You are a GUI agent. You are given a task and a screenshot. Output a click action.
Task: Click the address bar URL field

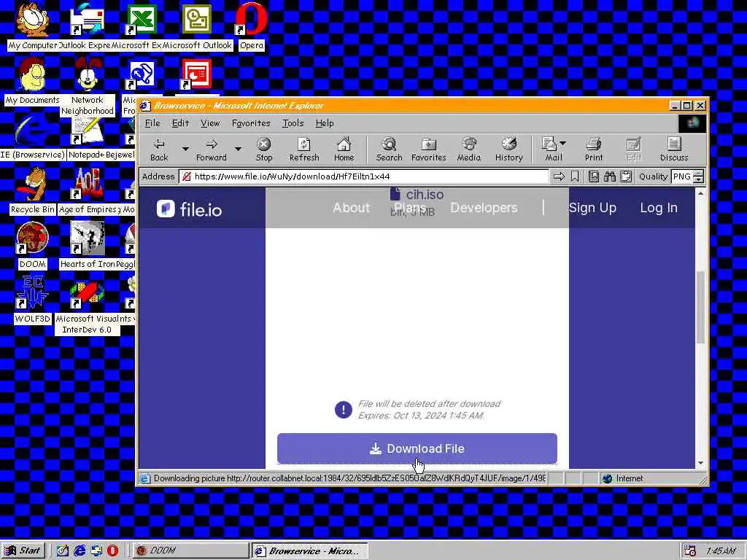coord(364,176)
